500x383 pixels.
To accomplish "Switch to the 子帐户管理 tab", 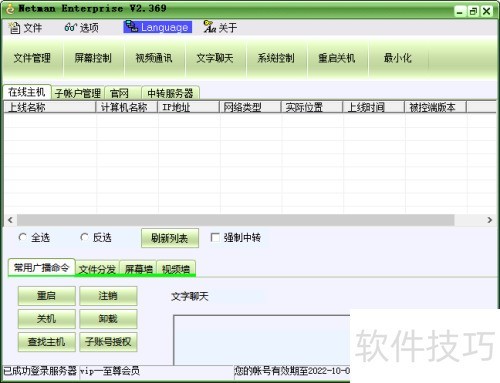I will (78, 93).
